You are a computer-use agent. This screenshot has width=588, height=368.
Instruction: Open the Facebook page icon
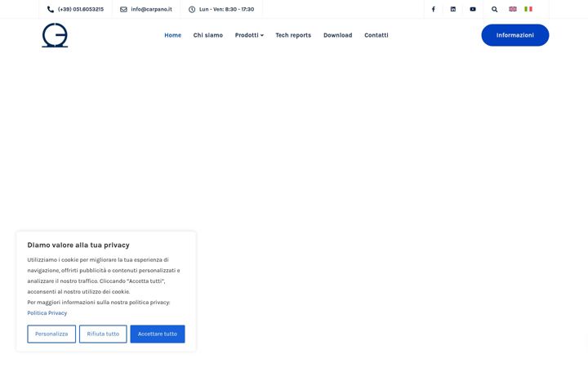click(x=433, y=9)
